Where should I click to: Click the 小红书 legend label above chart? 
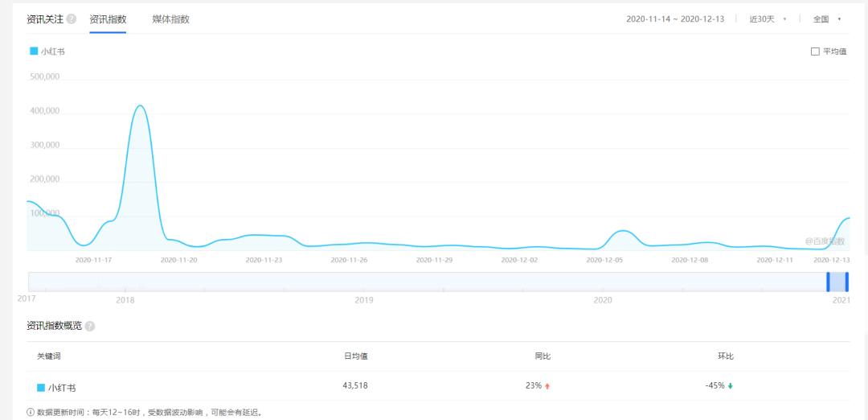[x=53, y=51]
